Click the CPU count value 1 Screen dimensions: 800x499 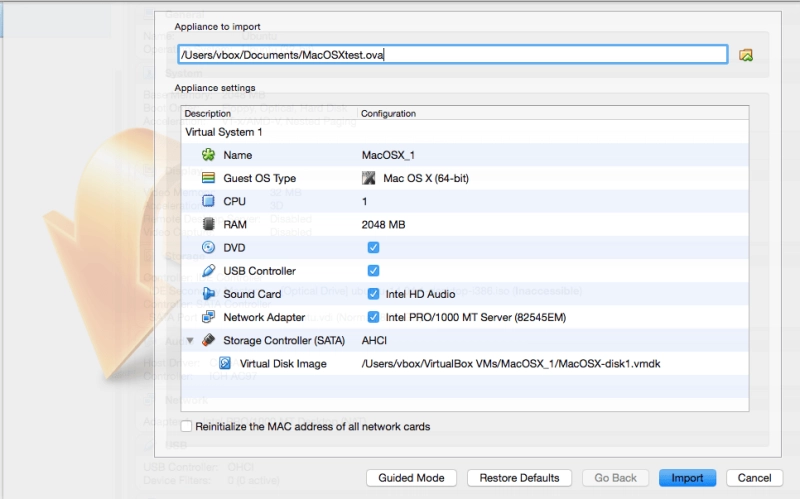(x=364, y=202)
